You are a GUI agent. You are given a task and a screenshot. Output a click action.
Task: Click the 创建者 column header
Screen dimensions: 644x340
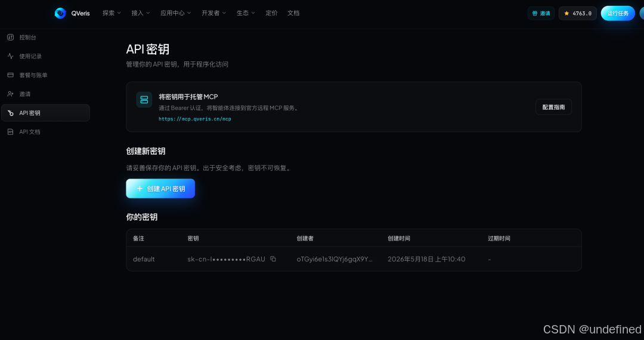point(305,238)
